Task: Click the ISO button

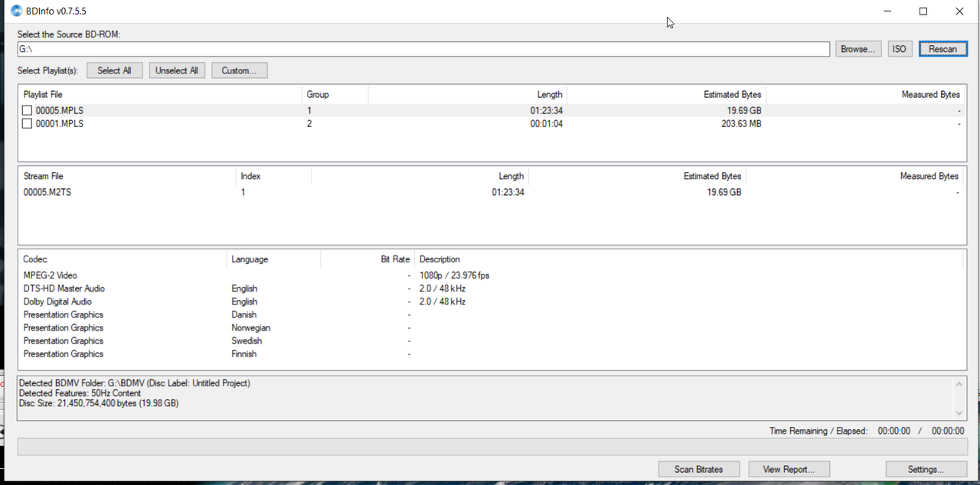Action: (900, 49)
